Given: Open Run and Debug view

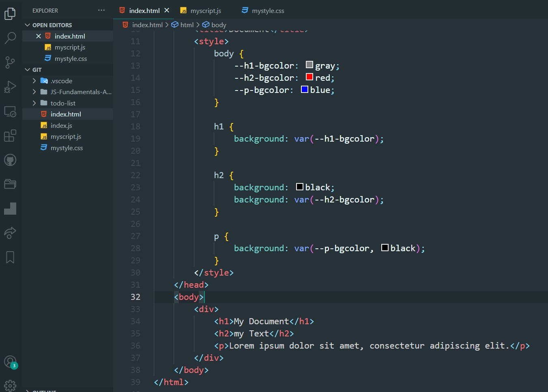Looking at the screenshot, I should tap(10, 87).
